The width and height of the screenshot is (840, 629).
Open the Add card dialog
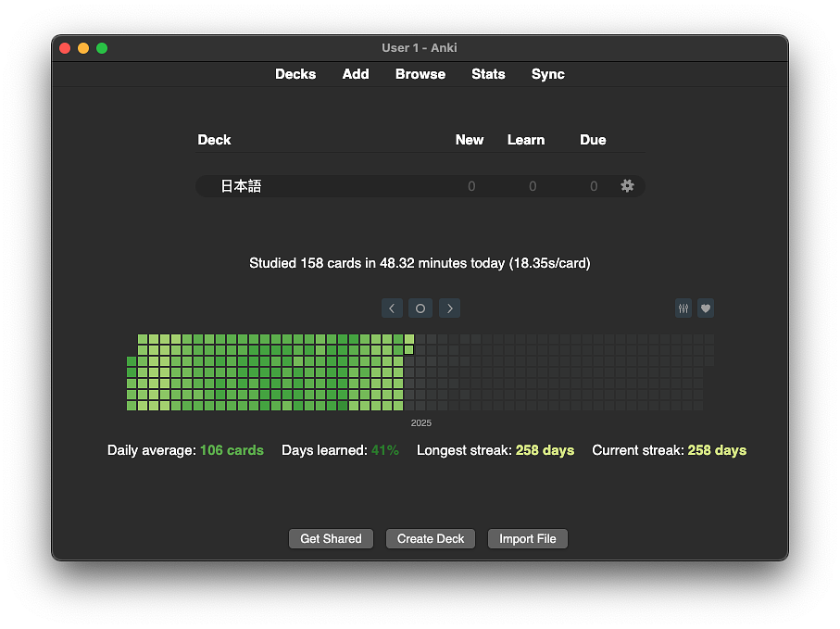click(x=356, y=74)
